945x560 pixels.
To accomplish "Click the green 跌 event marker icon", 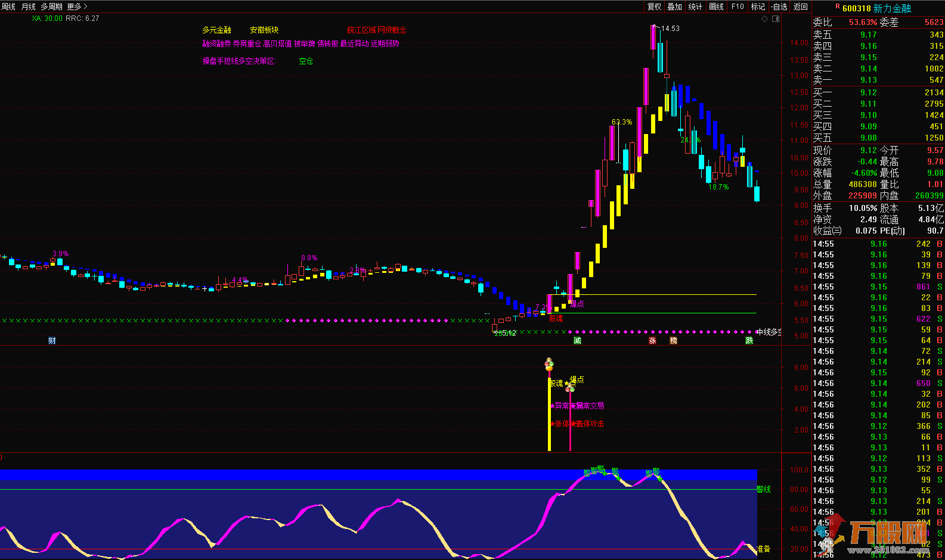I will tap(749, 341).
